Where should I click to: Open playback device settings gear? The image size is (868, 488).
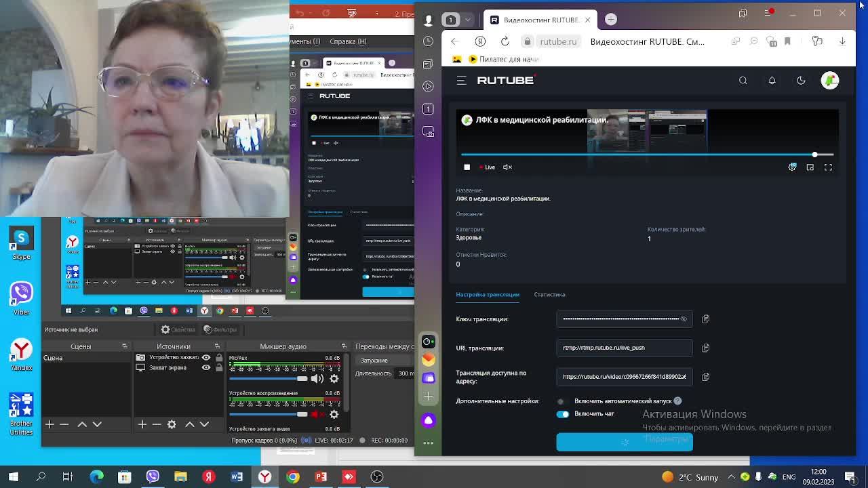coord(334,414)
